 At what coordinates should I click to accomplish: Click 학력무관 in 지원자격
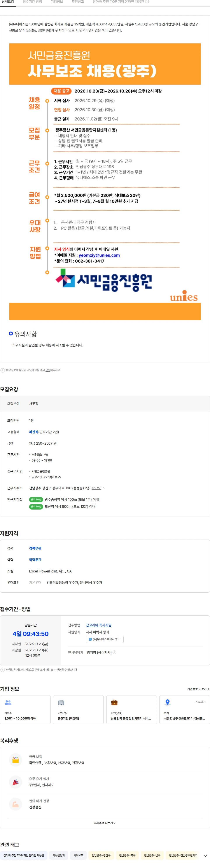pyautogui.click(x=35, y=560)
